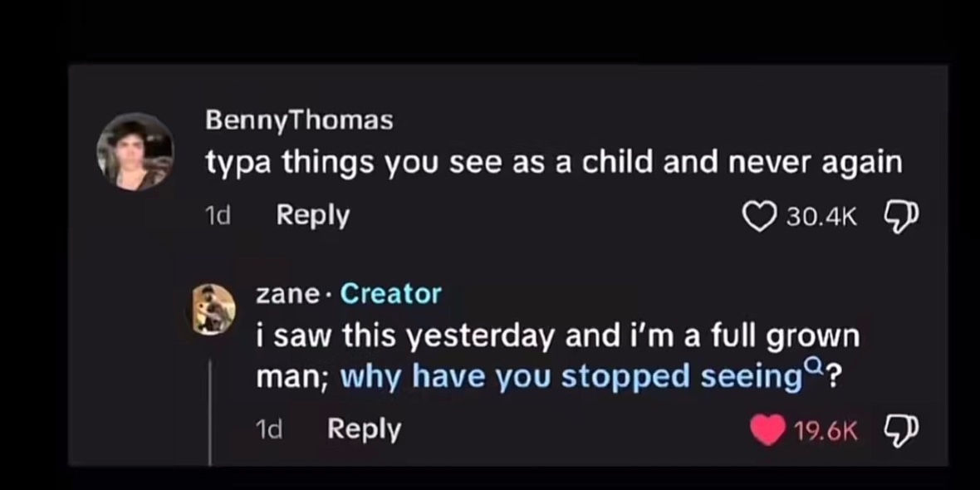Reply to zane's creator comment
Screen dimensions: 980x490
364,429
